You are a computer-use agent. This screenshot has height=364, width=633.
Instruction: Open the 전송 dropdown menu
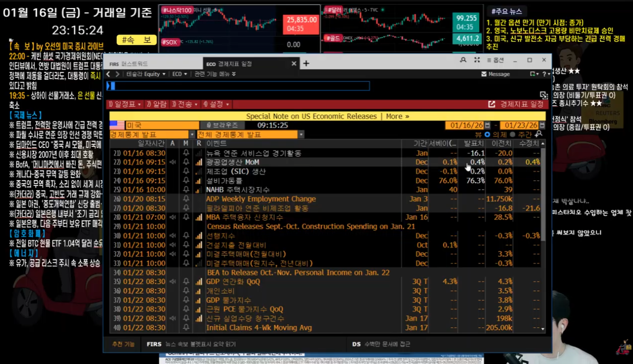pos(185,104)
